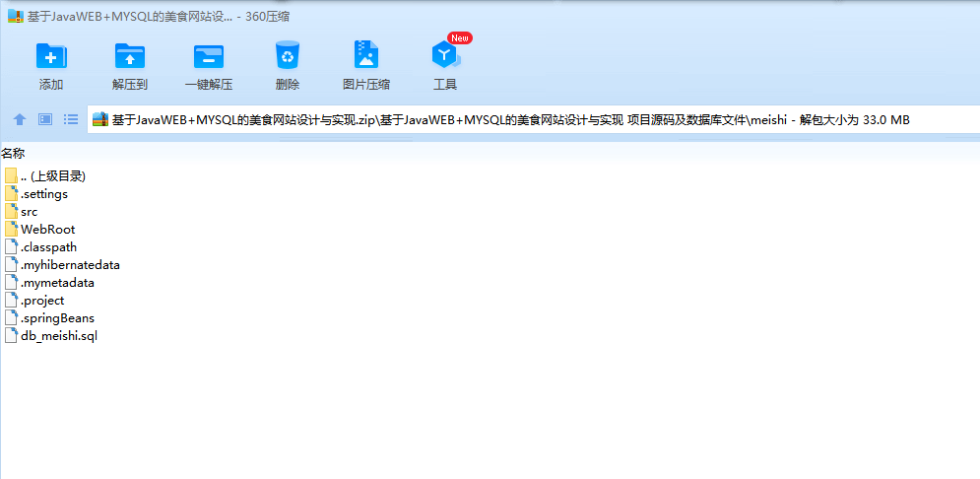
Task: Switch to icon view mode button
Action: tap(45, 119)
